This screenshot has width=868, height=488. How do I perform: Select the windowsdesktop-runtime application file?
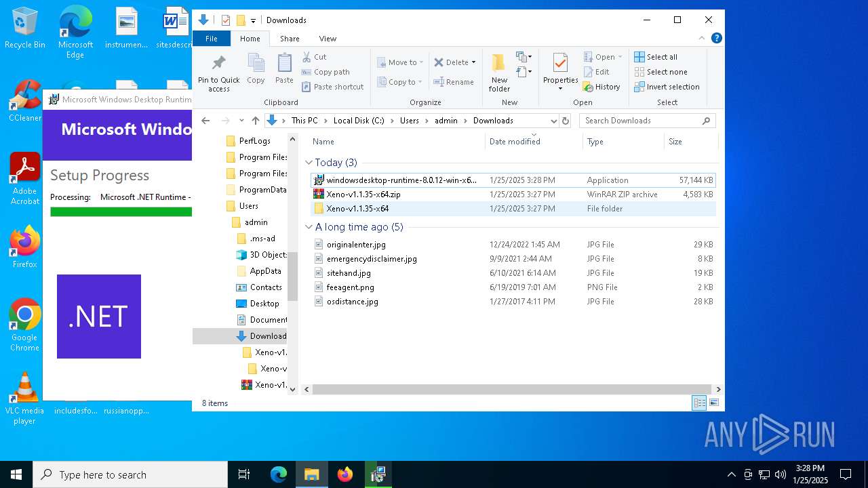pos(513,180)
